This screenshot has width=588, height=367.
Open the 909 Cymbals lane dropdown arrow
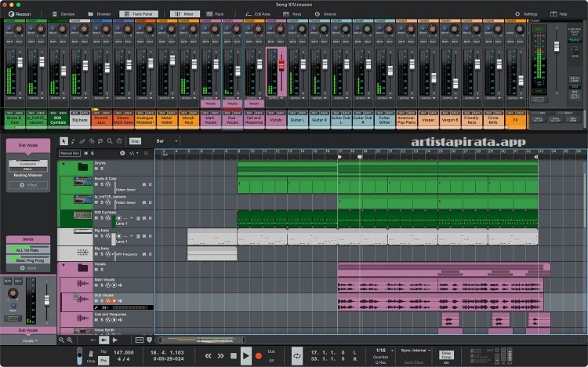[131, 218]
